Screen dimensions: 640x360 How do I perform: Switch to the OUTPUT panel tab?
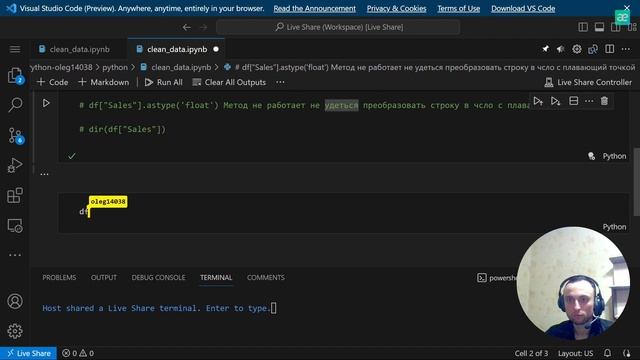click(104, 278)
